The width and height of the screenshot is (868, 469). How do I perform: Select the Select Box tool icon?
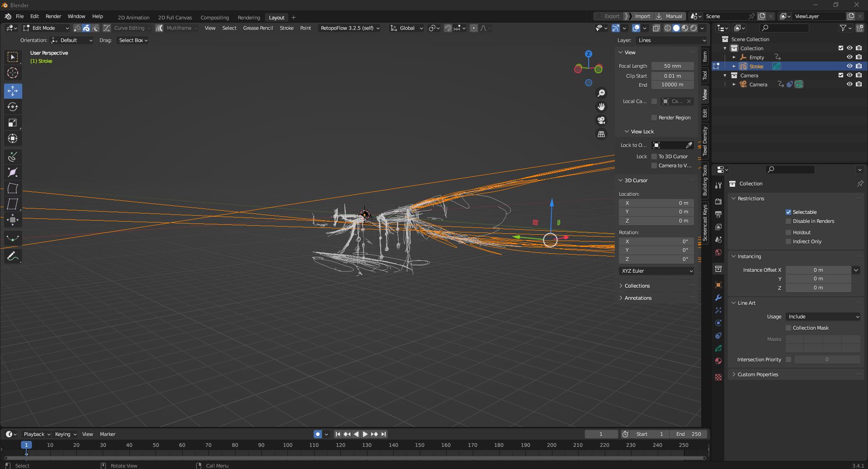tap(13, 57)
